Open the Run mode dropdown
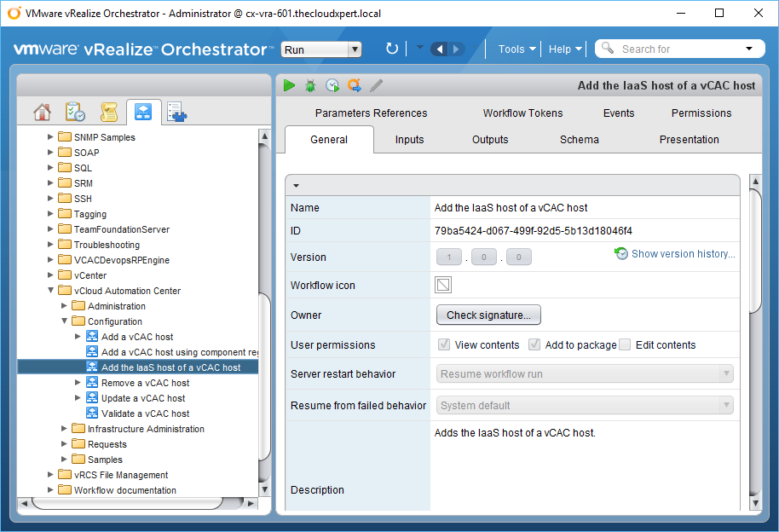Image resolution: width=779 pixels, height=532 pixels. tap(321, 49)
